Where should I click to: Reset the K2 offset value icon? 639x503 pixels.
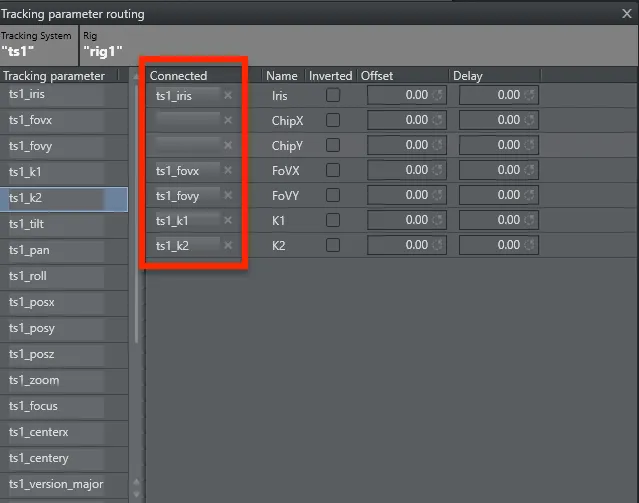[438, 245]
